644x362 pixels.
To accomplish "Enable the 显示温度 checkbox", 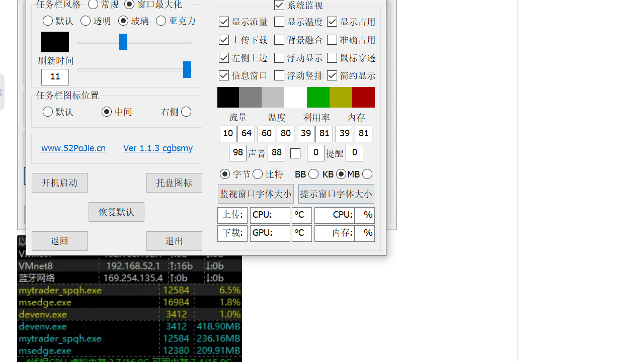I will (279, 22).
